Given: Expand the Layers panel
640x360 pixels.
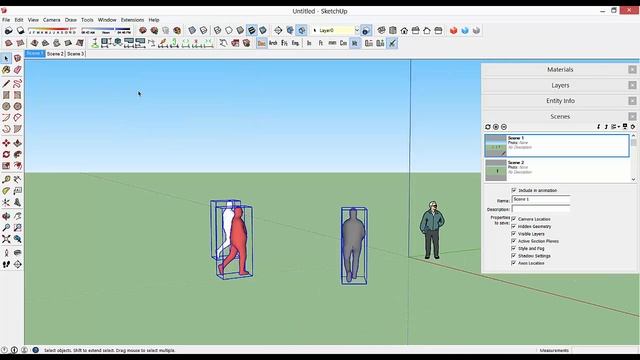Looking at the screenshot, I should [x=560, y=85].
